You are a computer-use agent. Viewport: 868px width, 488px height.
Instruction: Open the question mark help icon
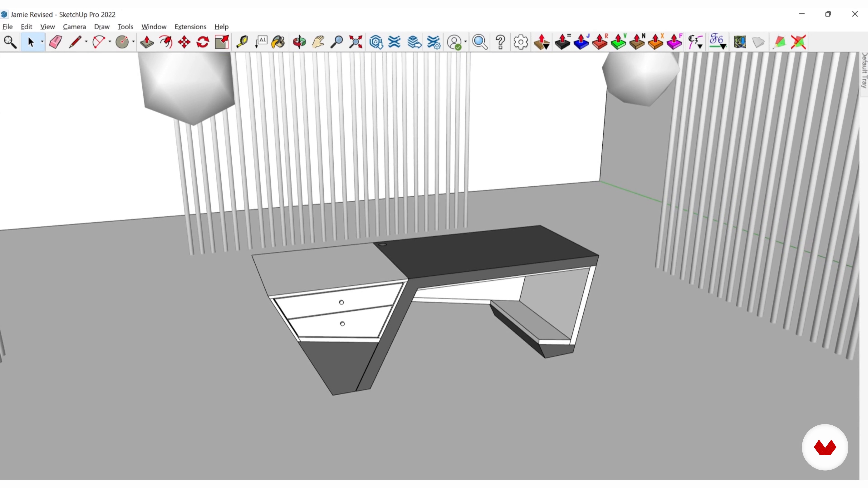(501, 42)
